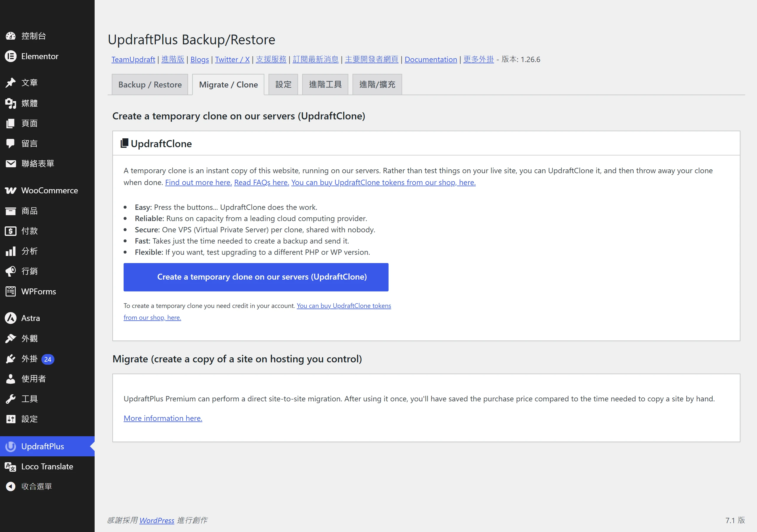Open the WordPress footer link

[x=157, y=520]
